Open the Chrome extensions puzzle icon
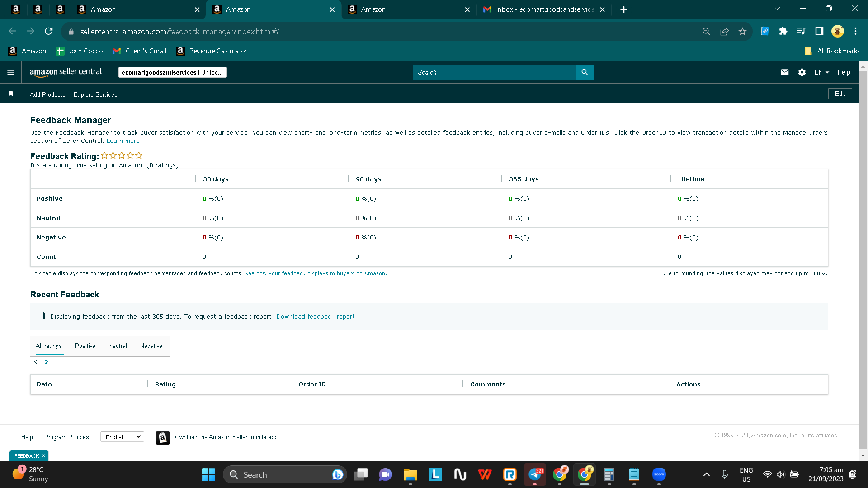This screenshot has height=488, width=868. click(x=783, y=31)
